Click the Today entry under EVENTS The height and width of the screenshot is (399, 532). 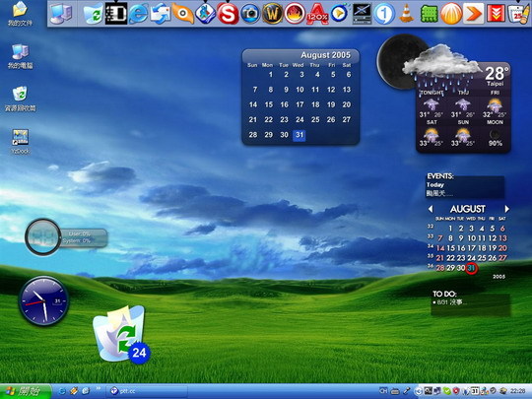pyautogui.click(x=435, y=185)
